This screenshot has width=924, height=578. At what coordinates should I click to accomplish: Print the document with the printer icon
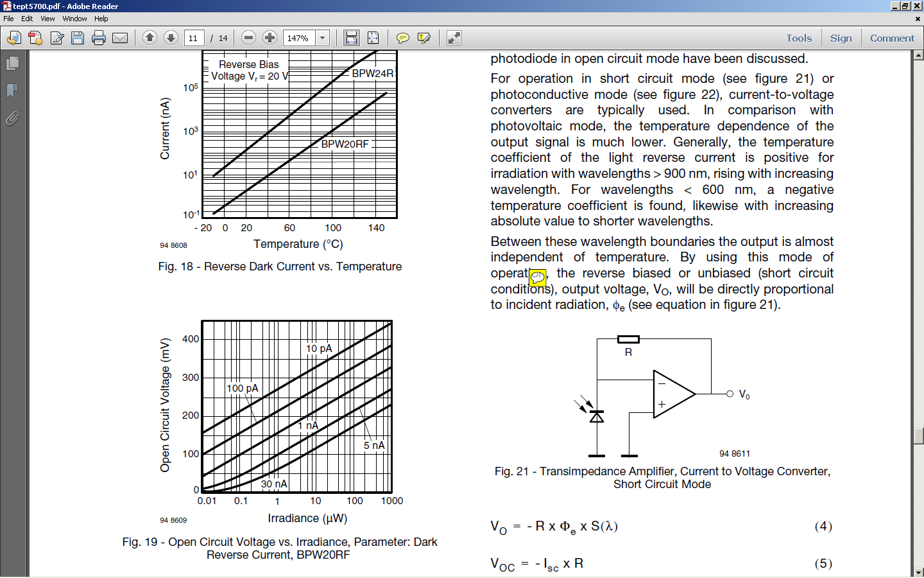[99, 38]
